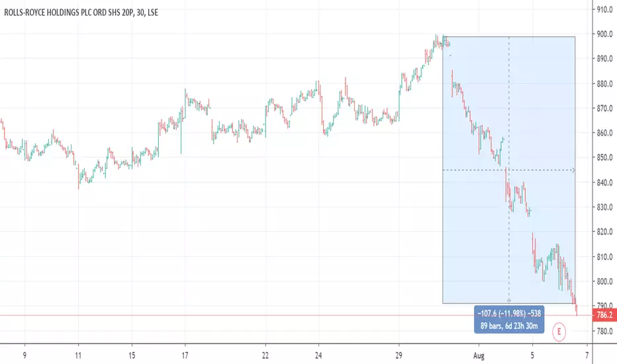This screenshot has width=617, height=364.
Task: Click the 850.0 price scale label
Action: pyautogui.click(x=604, y=158)
